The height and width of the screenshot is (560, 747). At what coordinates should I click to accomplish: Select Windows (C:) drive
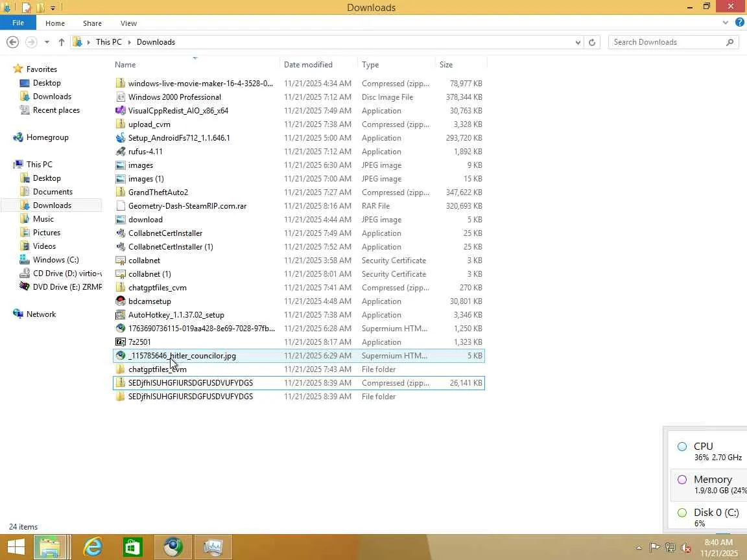click(56, 259)
